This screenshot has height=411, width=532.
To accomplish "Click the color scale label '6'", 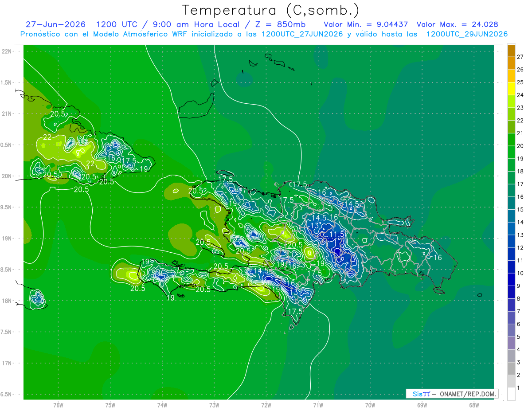I will tap(519, 324).
